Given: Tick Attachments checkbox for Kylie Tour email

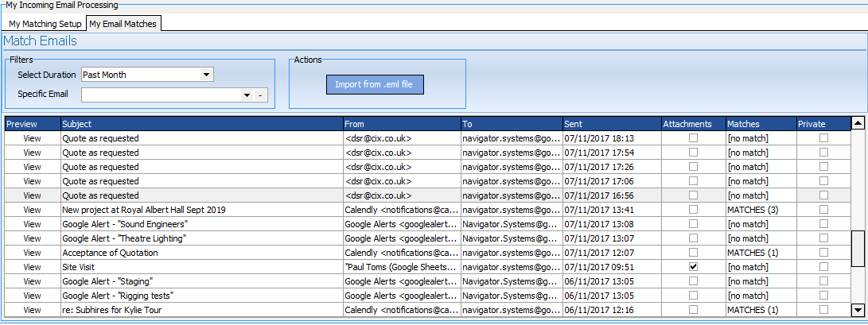Looking at the screenshot, I should [x=693, y=310].
